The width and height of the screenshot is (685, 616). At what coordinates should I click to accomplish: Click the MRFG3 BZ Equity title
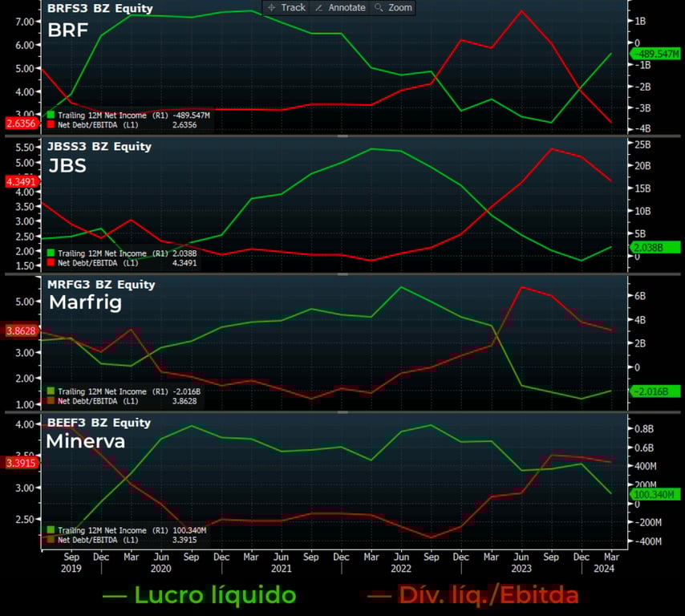click(x=101, y=285)
